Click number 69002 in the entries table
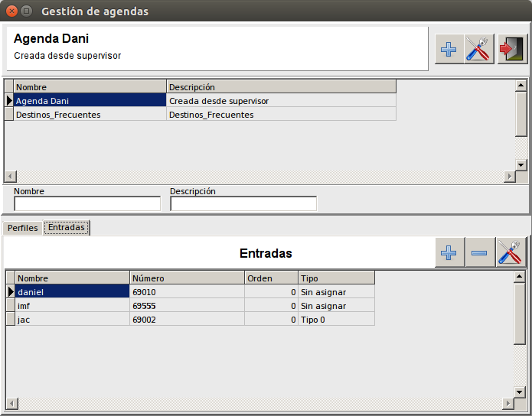This screenshot has height=416, width=532. point(187,320)
